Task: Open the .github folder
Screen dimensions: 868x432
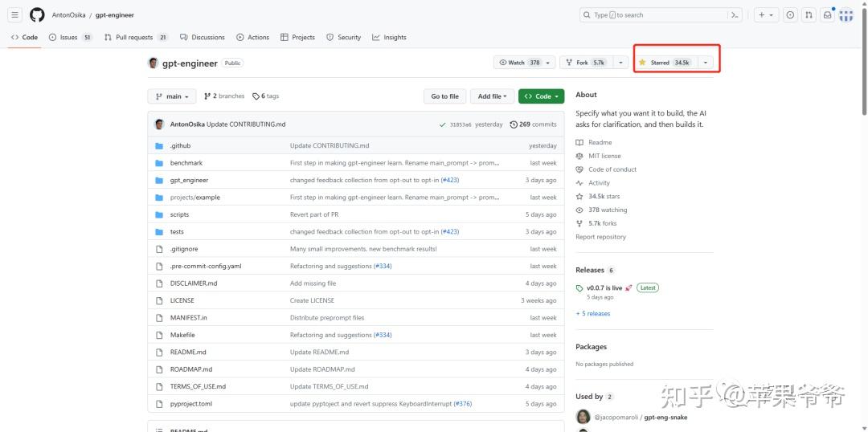Action: pos(181,145)
